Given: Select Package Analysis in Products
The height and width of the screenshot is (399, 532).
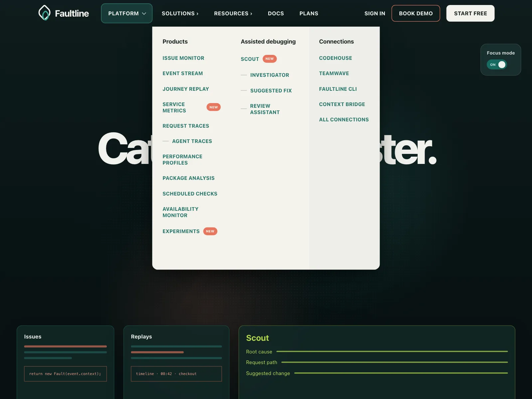Looking at the screenshot, I should (189, 178).
